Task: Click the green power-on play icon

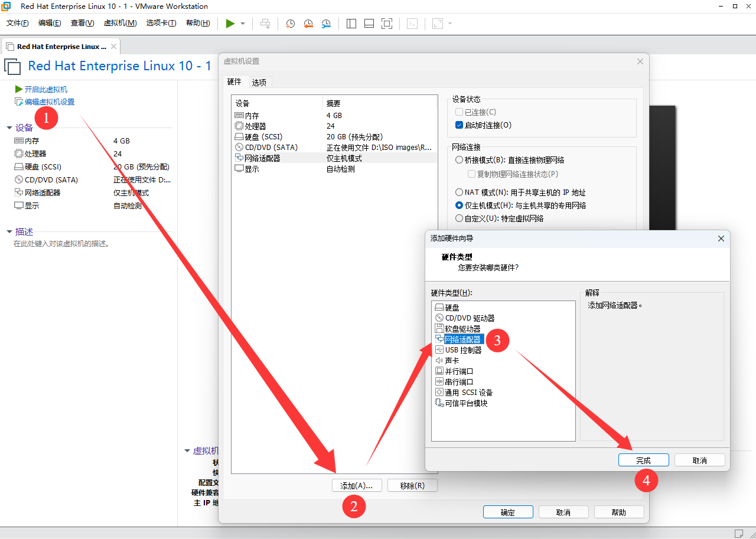Action: point(230,24)
